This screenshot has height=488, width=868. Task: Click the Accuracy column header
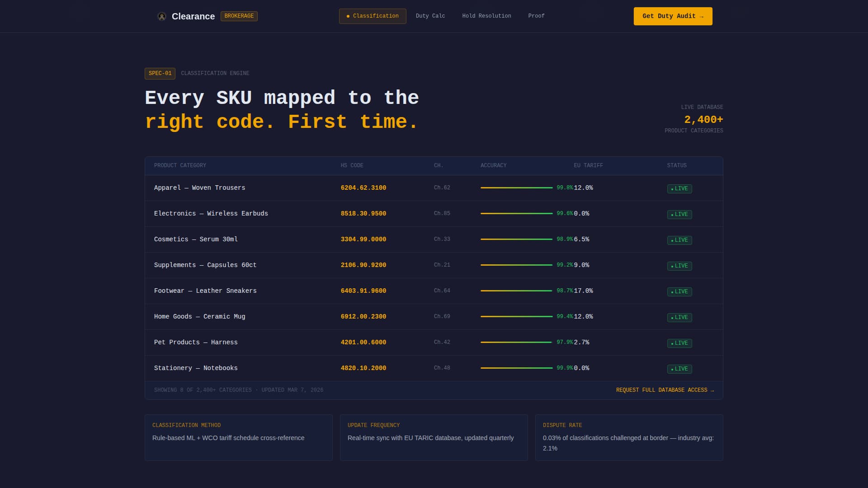[x=493, y=166]
